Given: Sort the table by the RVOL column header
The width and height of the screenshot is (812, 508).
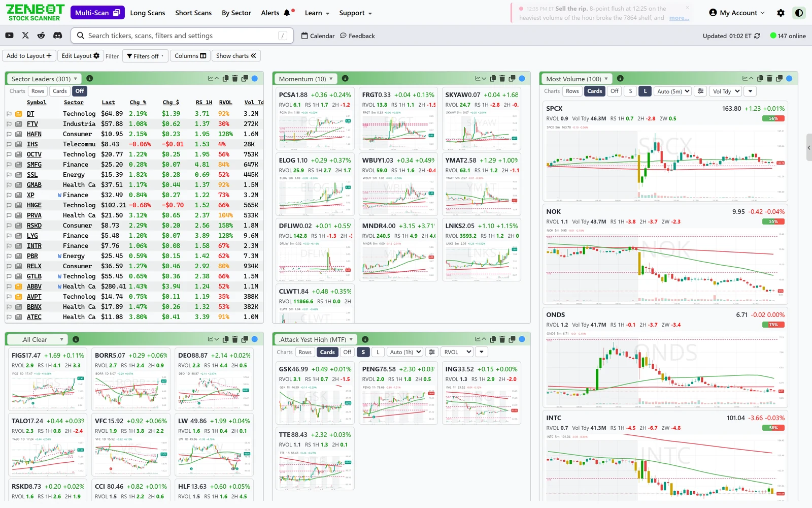Looking at the screenshot, I should click(x=225, y=103).
